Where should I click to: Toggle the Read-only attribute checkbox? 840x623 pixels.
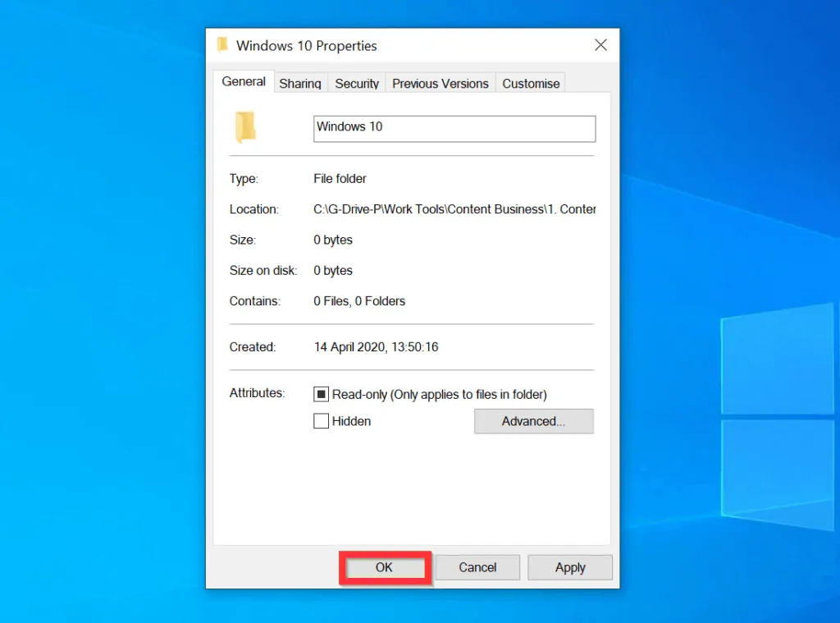click(x=322, y=395)
